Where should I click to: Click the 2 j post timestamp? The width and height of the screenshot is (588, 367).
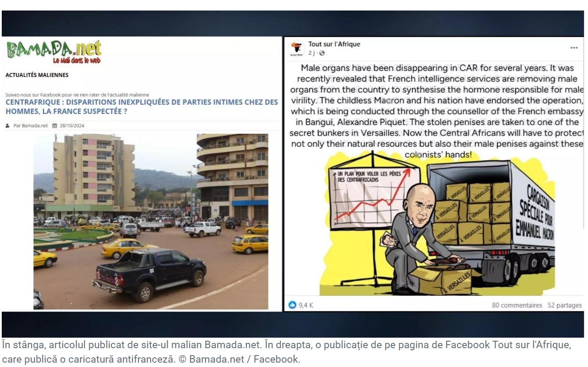[312, 53]
